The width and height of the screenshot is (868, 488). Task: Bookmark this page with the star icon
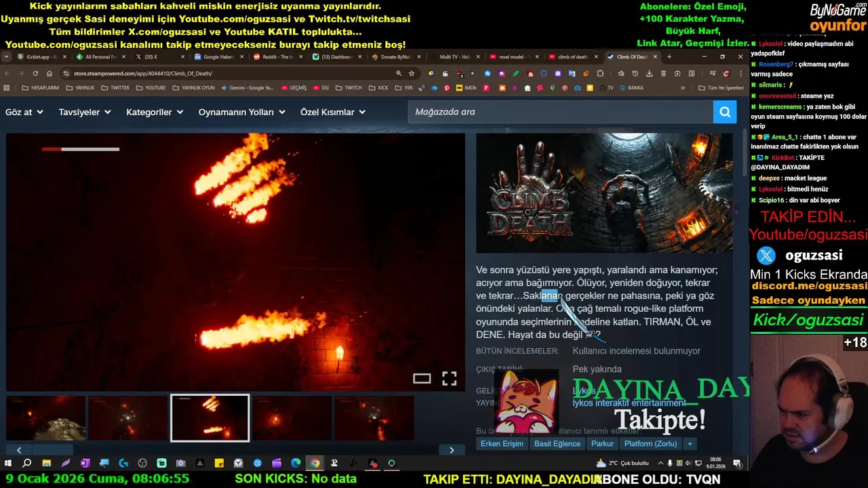pos(412,73)
